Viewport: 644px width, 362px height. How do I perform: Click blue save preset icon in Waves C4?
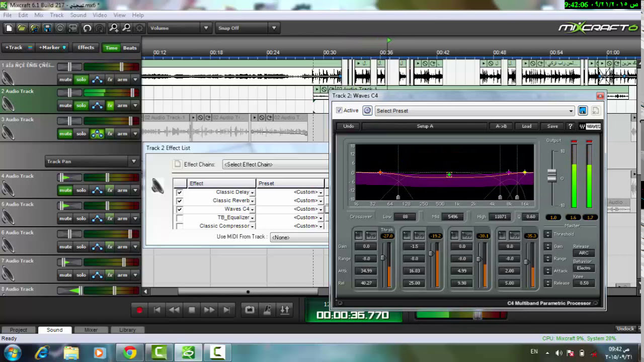pos(583,111)
